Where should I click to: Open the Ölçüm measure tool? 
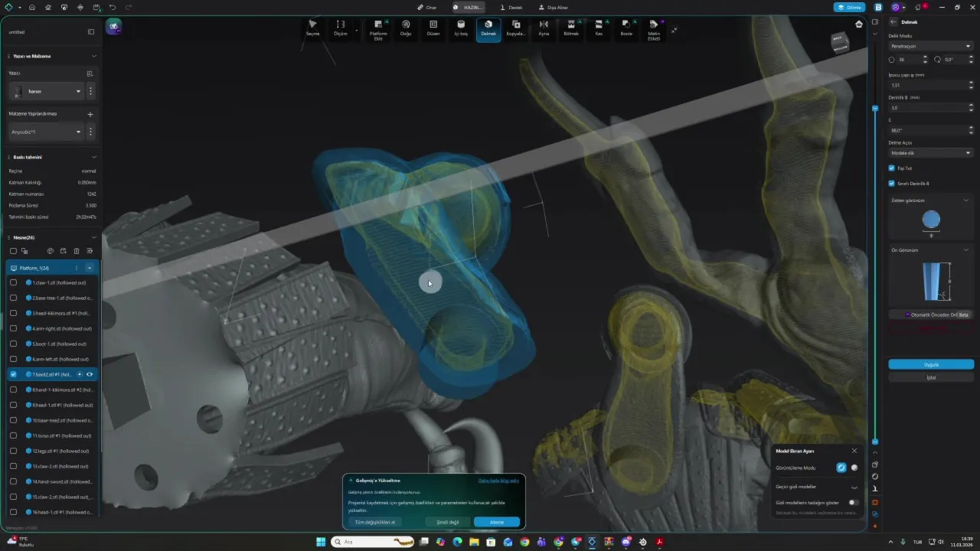coord(340,28)
